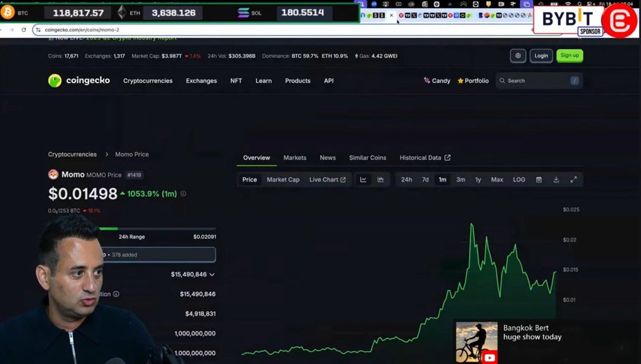Screen dimensions: 641x364
Task: Click the info icon beside 1053.9% (1m)
Action: click(183, 194)
